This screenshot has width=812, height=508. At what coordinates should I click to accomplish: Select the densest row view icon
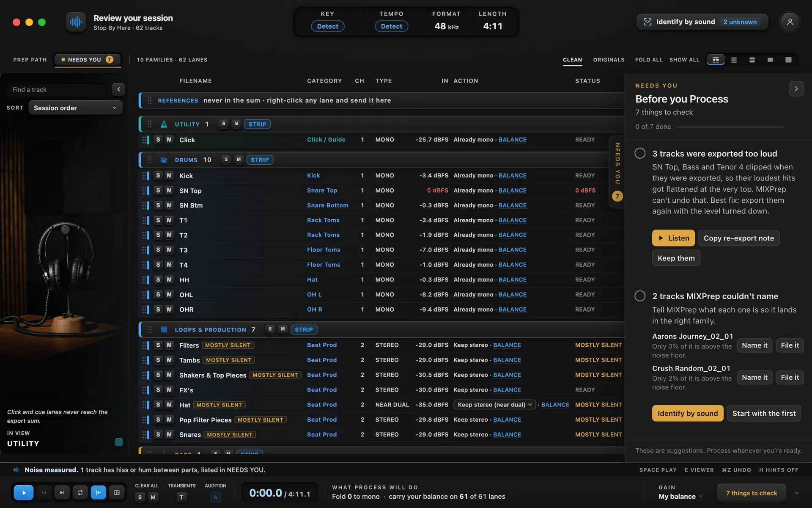click(x=716, y=60)
